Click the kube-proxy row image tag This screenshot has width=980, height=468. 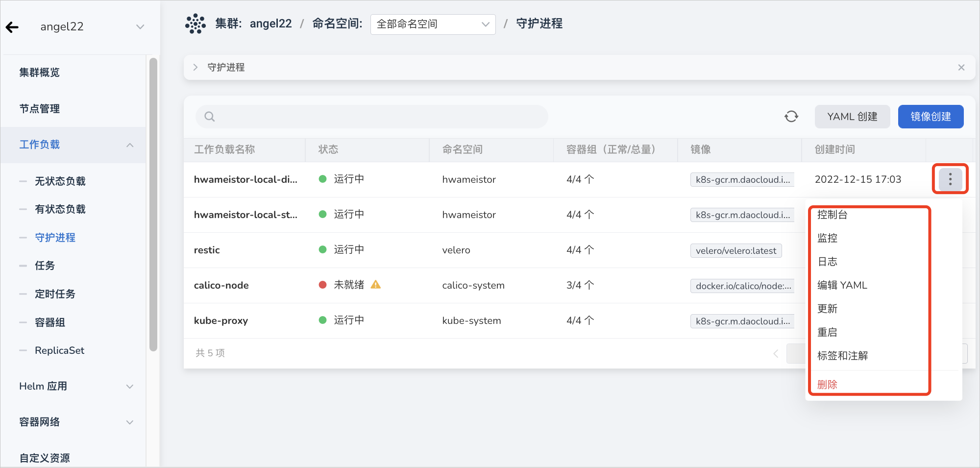[x=742, y=321]
